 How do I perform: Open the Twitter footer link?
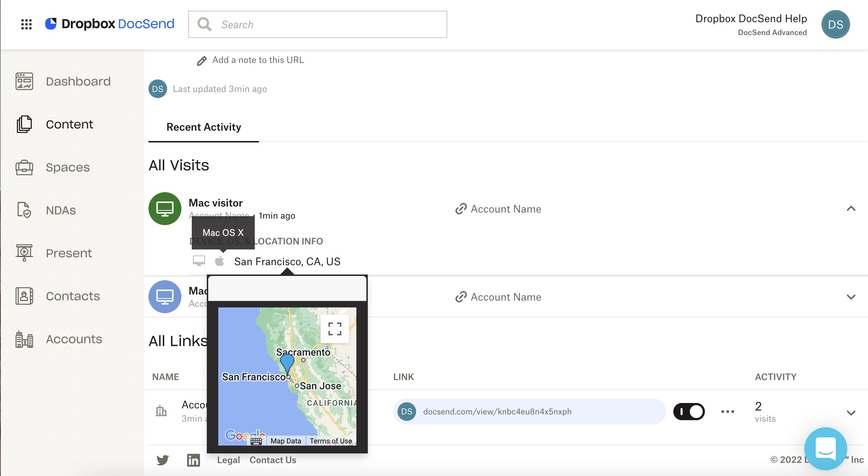pyautogui.click(x=163, y=460)
